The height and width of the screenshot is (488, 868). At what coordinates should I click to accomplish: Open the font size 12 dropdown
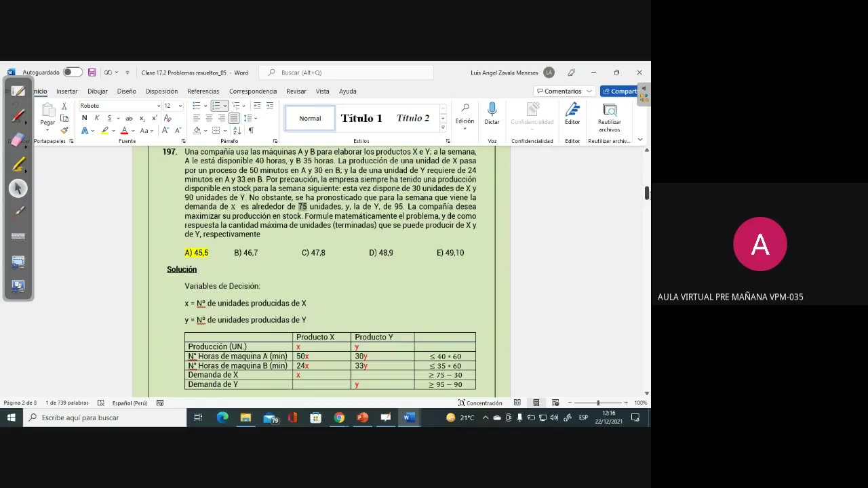[180, 106]
